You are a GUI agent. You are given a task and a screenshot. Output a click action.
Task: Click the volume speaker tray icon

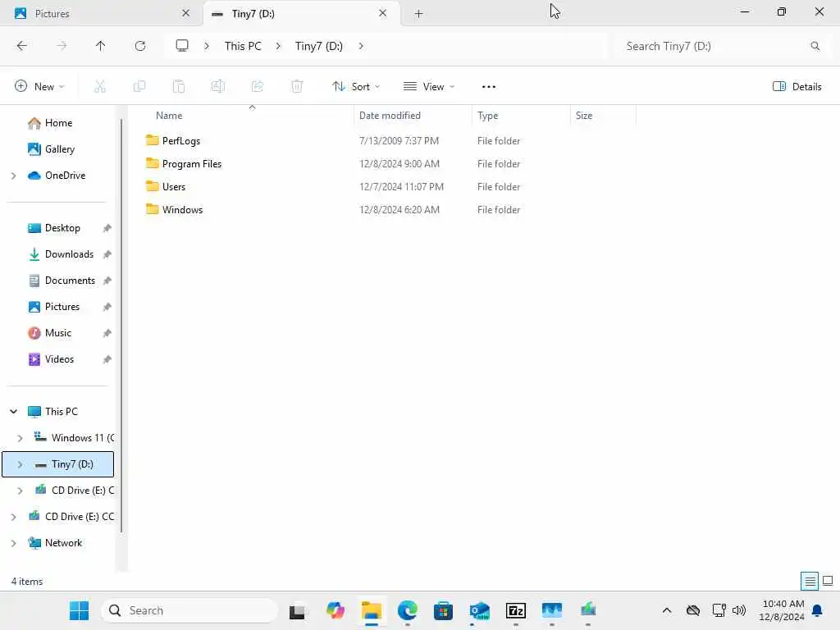739,610
